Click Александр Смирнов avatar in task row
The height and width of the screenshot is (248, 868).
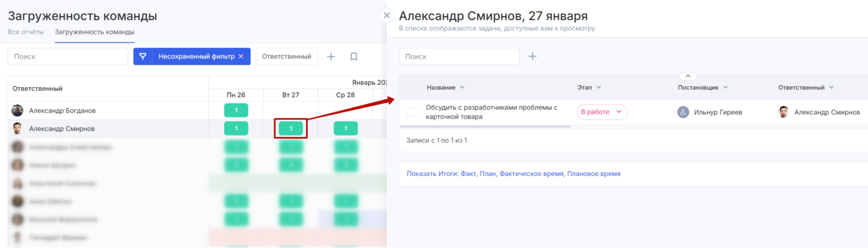[783, 112]
